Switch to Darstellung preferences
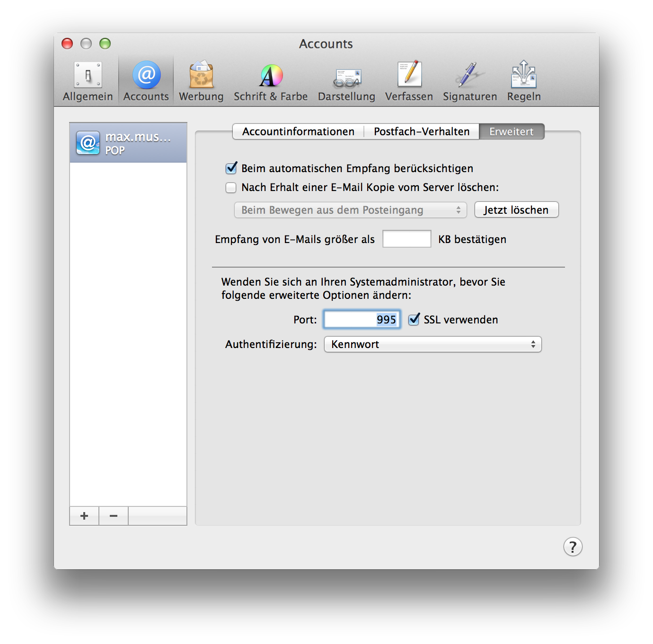The width and height of the screenshot is (653, 644). tap(346, 81)
